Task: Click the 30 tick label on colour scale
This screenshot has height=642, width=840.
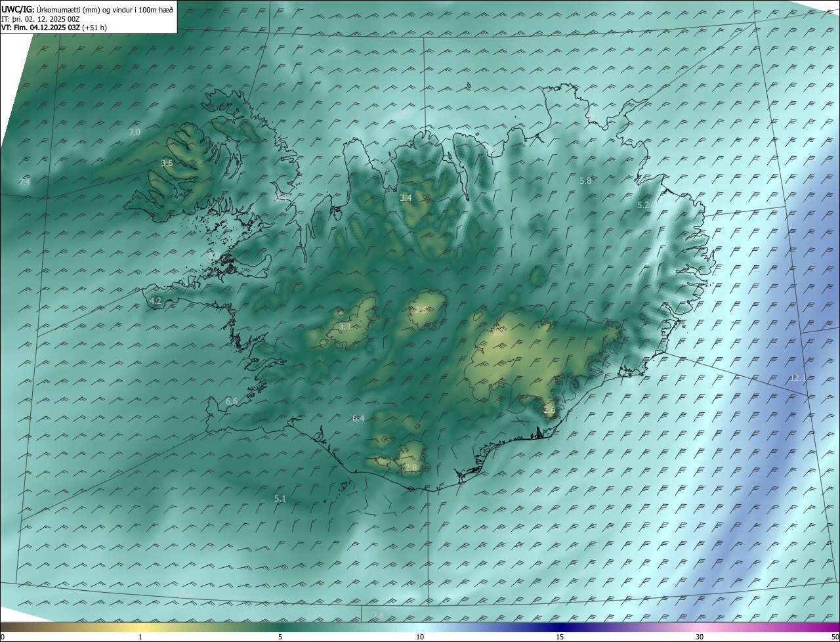Action: 700,637
